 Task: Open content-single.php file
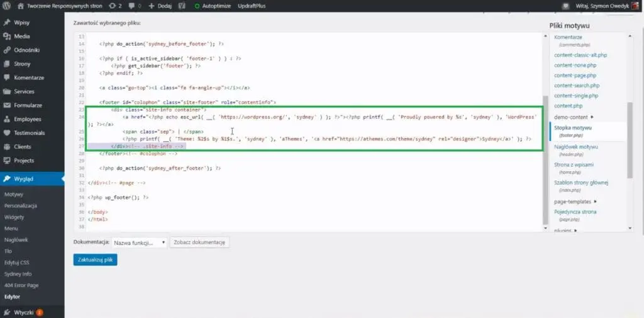(576, 96)
